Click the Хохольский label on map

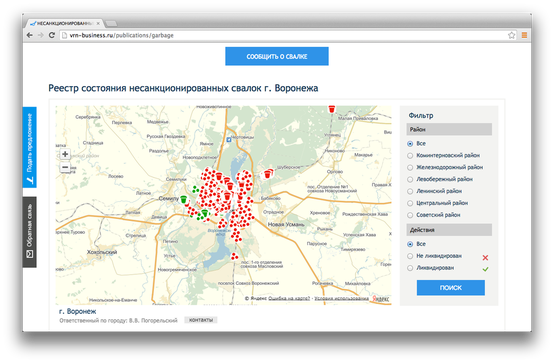102,252
